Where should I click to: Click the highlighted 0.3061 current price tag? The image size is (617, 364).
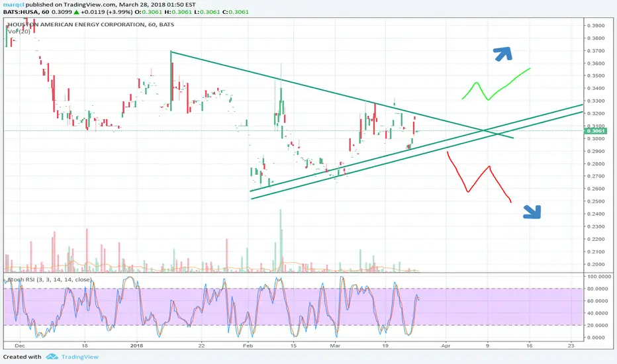[596, 130]
